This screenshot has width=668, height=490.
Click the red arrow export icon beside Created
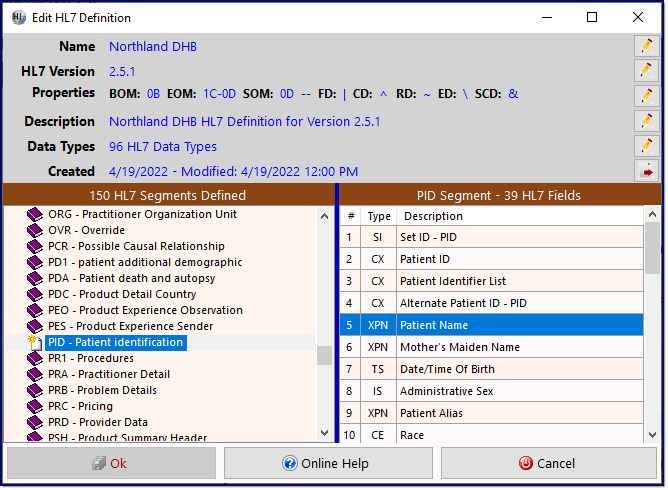click(x=647, y=171)
